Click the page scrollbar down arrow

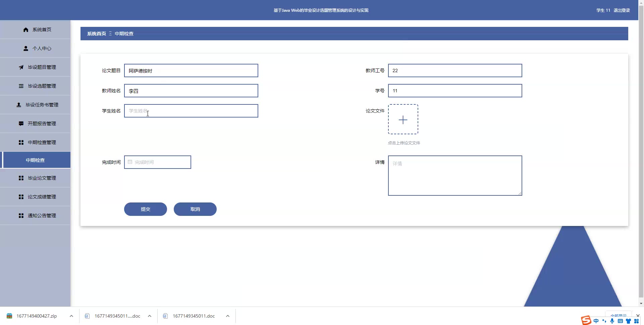[x=641, y=304]
